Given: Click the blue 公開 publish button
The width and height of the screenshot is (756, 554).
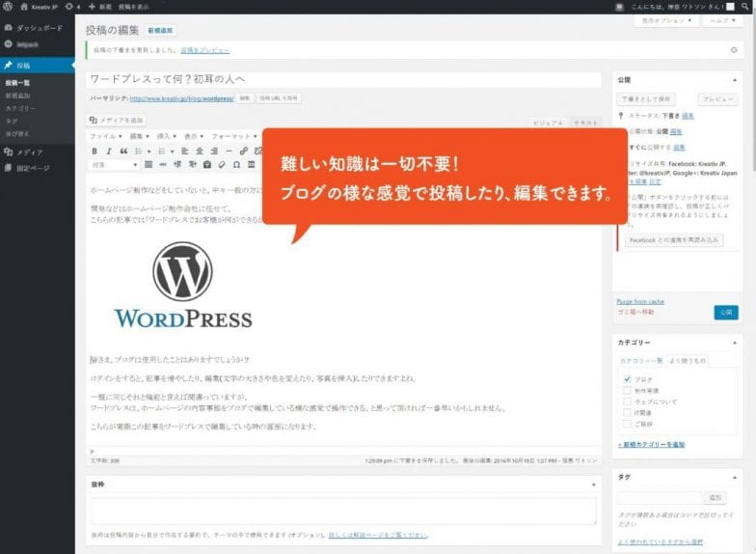Looking at the screenshot, I should pyautogui.click(x=726, y=313).
